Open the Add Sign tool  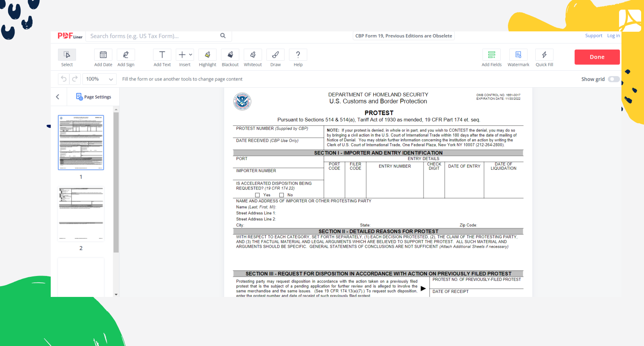coord(126,55)
